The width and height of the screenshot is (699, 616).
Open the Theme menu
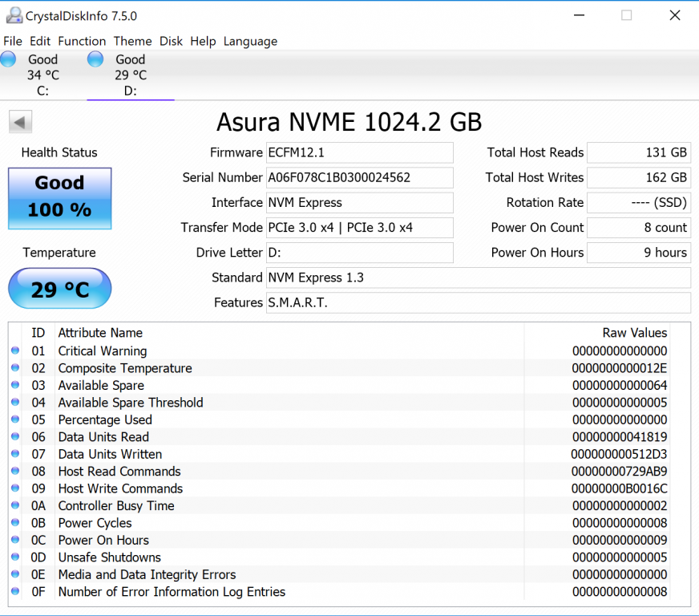point(132,41)
